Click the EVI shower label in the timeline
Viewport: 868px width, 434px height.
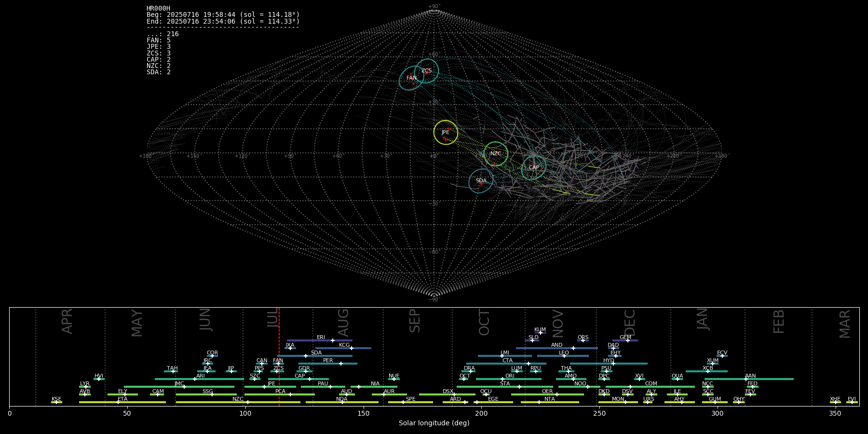(852, 399)
